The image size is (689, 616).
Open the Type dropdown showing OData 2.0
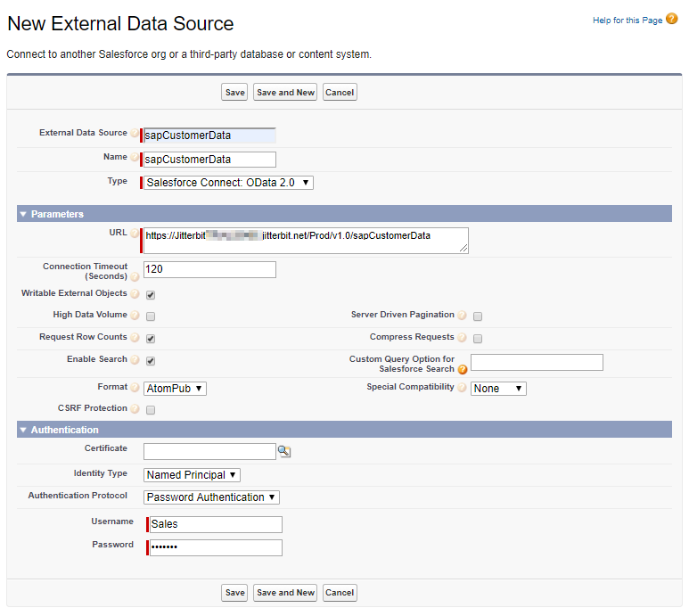[x=228, y=183]
